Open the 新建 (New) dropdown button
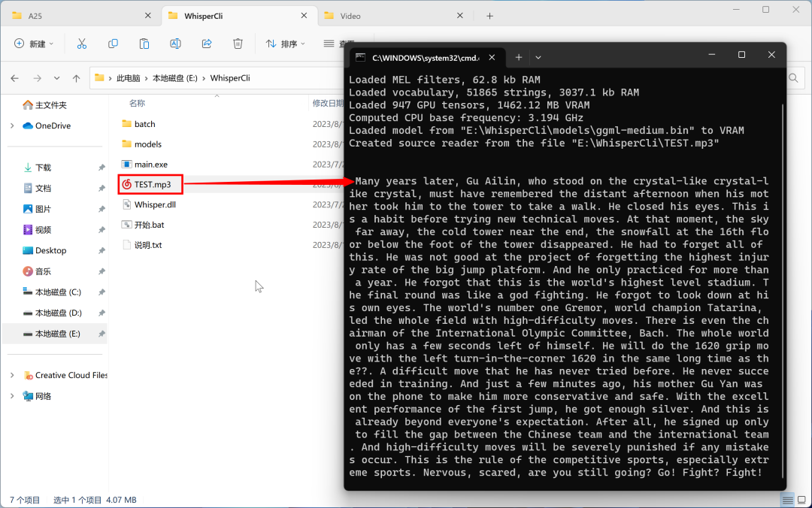812x508 pixels. click(34, 44)
